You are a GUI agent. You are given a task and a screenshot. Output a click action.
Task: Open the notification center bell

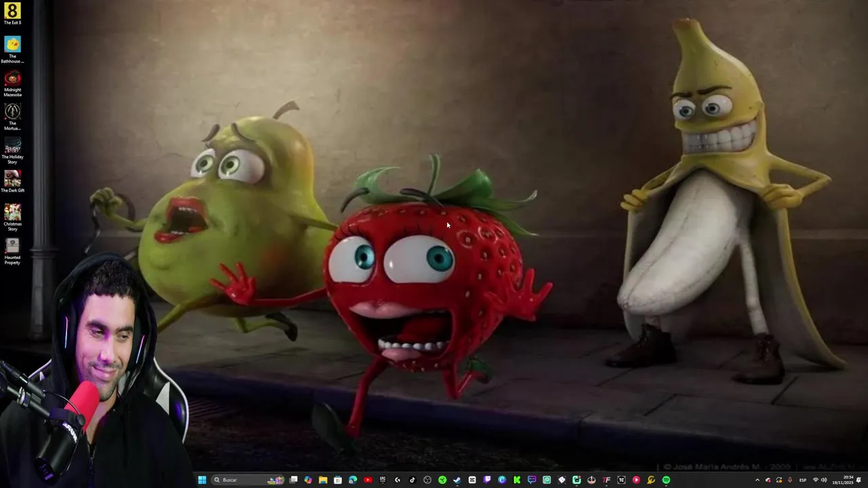tap(859, 480)
